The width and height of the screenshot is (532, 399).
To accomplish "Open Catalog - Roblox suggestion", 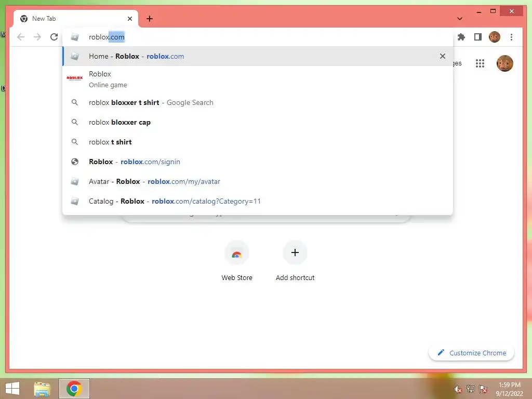I will [258, 201].
